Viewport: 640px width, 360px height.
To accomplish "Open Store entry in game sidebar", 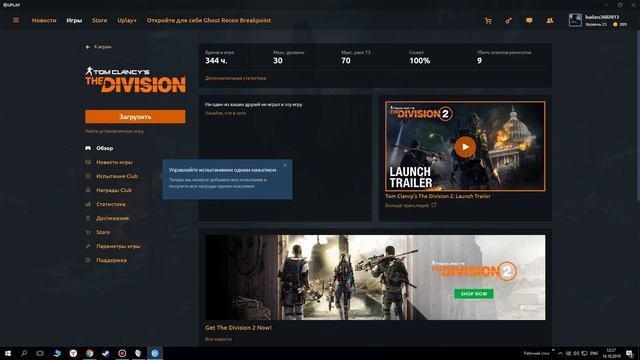I will (103, 232).
